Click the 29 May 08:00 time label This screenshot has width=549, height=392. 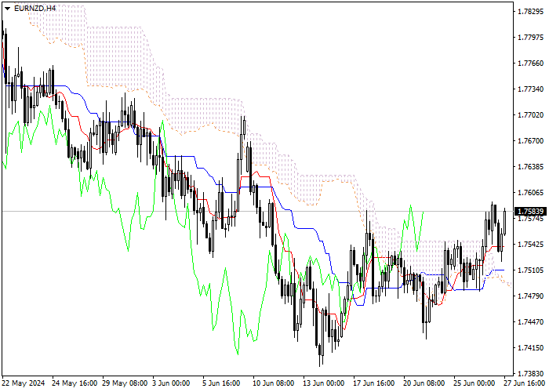[125, 383]
